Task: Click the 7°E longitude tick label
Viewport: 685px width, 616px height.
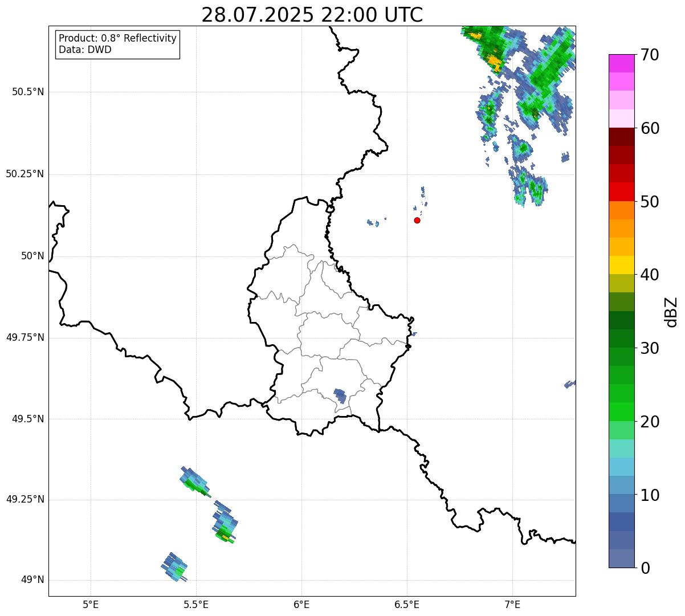Action: [512, 604]
